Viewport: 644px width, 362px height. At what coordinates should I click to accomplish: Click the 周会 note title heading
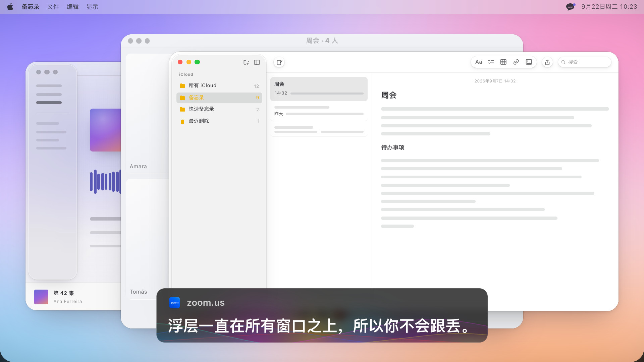tap(389, 96)
